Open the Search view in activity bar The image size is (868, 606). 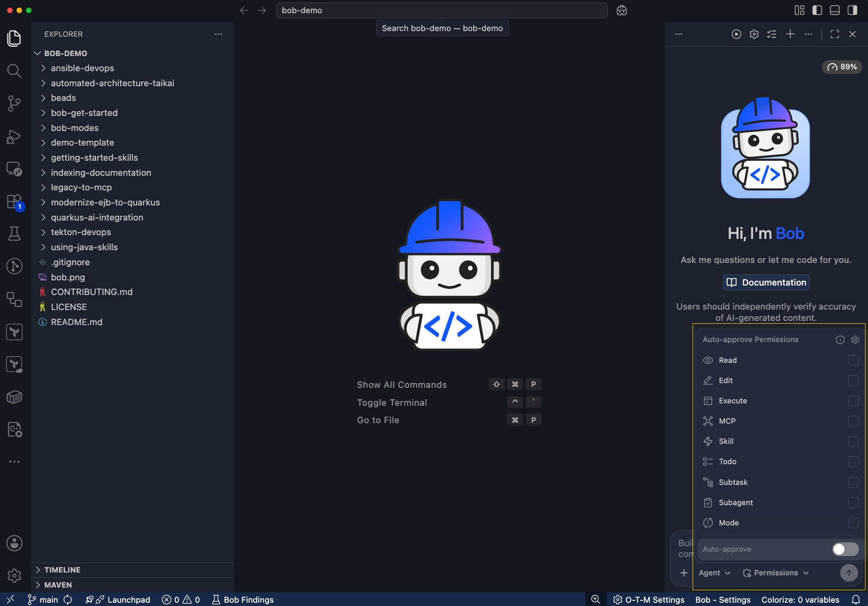pos(15,71)
